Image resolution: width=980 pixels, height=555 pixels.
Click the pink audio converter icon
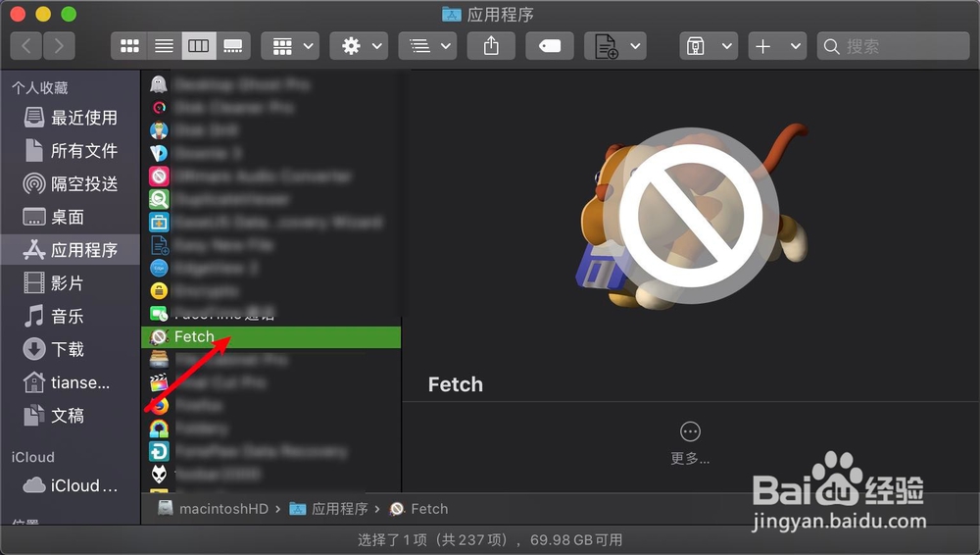[x=159, y=177]
